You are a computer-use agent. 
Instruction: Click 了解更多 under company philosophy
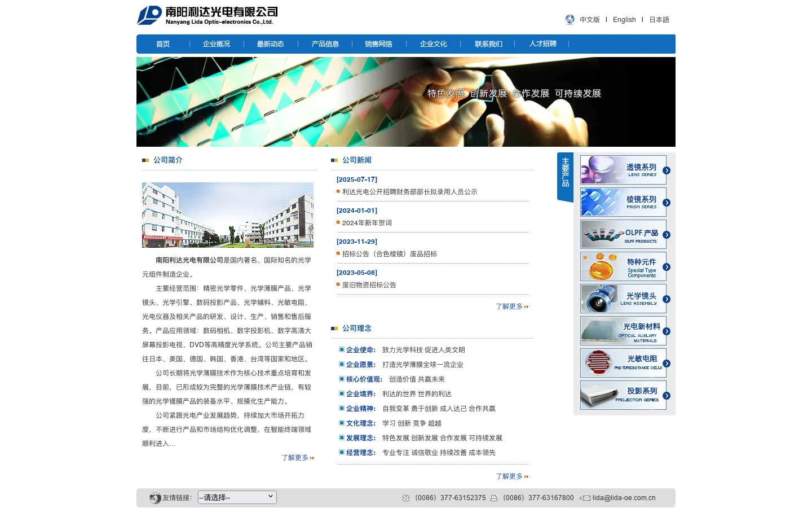(512, 476)
